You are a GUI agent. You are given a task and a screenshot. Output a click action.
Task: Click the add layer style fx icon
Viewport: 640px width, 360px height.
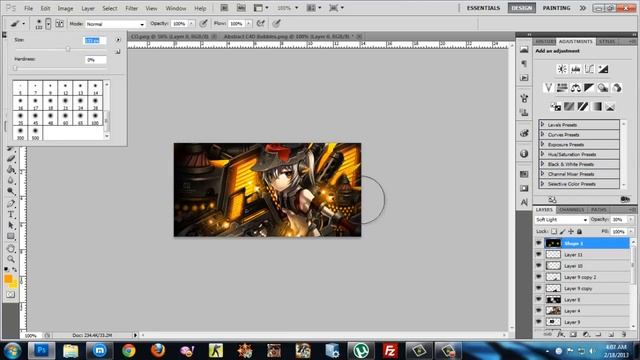click(x=561, y=334)
